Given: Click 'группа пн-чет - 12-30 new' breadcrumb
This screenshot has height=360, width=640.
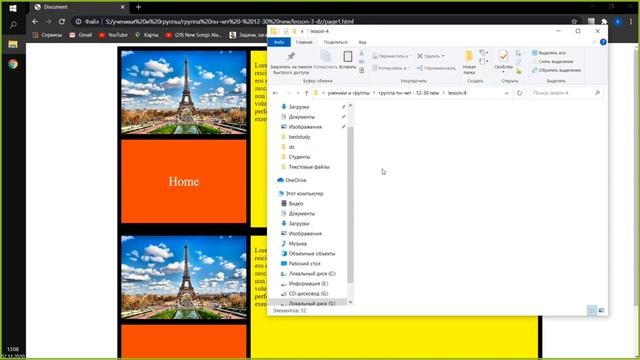Looking at the screenshot, I should coord(409,93).
